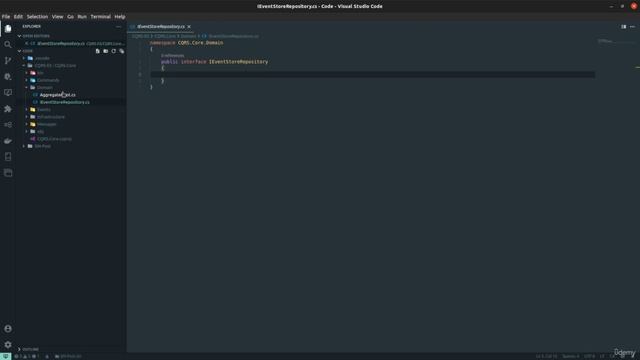The height and width of the screenshot is (360, 640).
Task: Open the Run menu
Action: tap(82, 17)
